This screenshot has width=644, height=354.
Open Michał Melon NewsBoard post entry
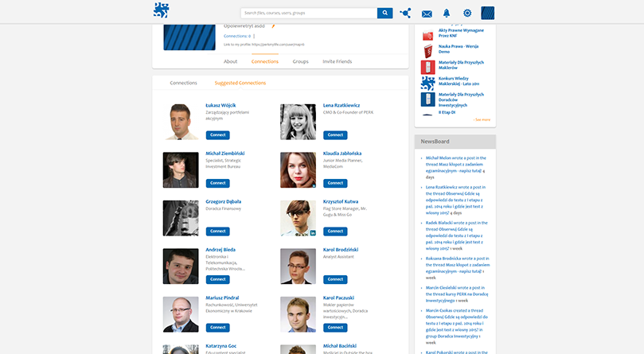point(455,167)
